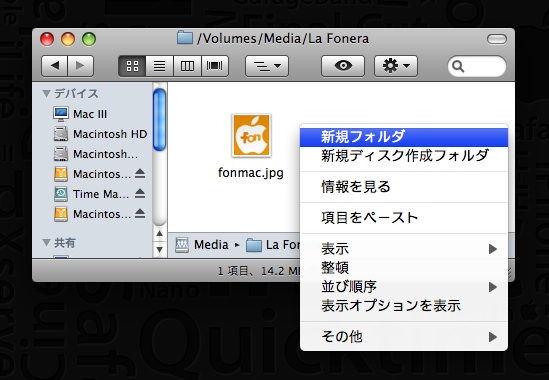Choose 情報を見る from the context menu
The width and height of the screenshot is (549, 380).
(x=404, y=187)
